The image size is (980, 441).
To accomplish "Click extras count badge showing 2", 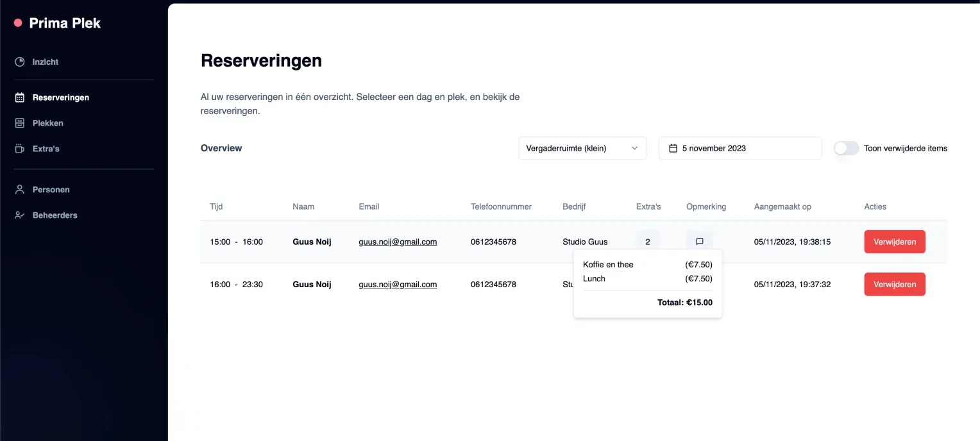I will [x=648, y=242].
